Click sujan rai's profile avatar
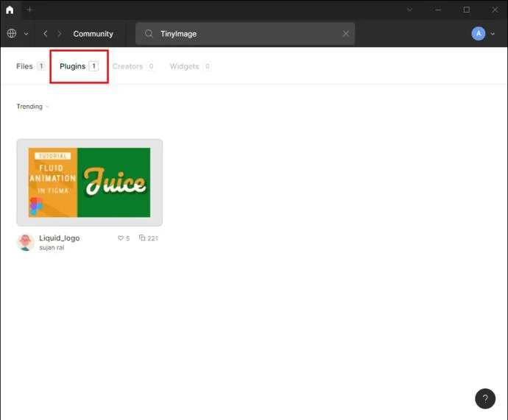Screen dimensions: 508x420 tap(25, 242)
